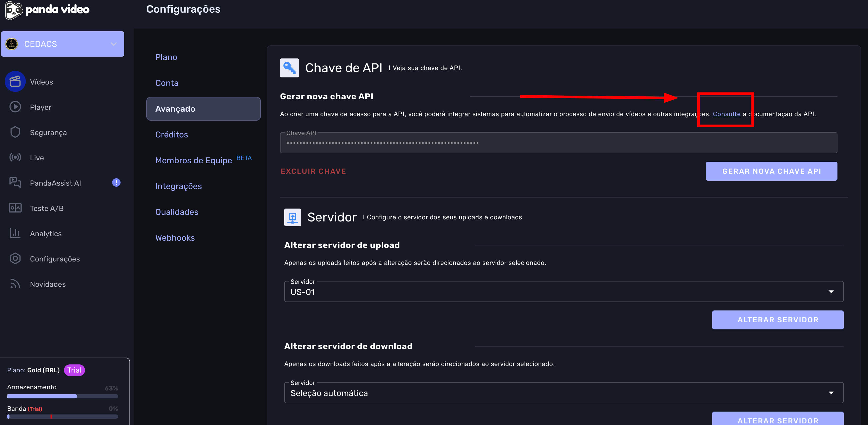Viewport: 868px width, 425px height.
Task: Select the Webhooks settings tab
Action: point(175,238)
